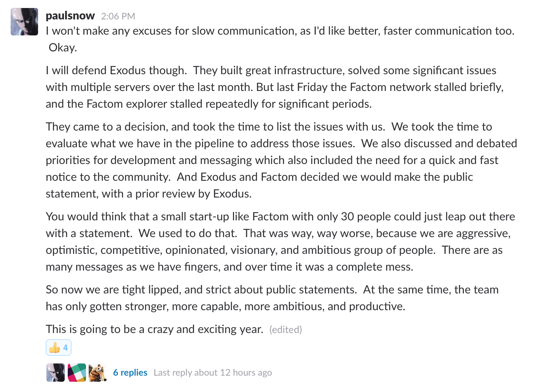Click the line reading Okay.

coord(63,48)
